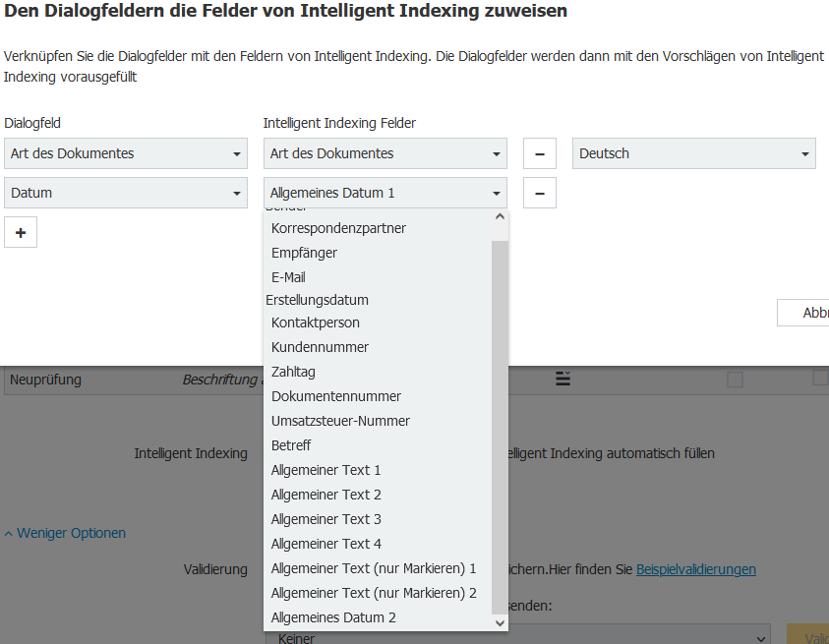This screenshot has width=829, height=644.
Task: Open the Beispielvalidierungen link
Action: click(695, 569)
